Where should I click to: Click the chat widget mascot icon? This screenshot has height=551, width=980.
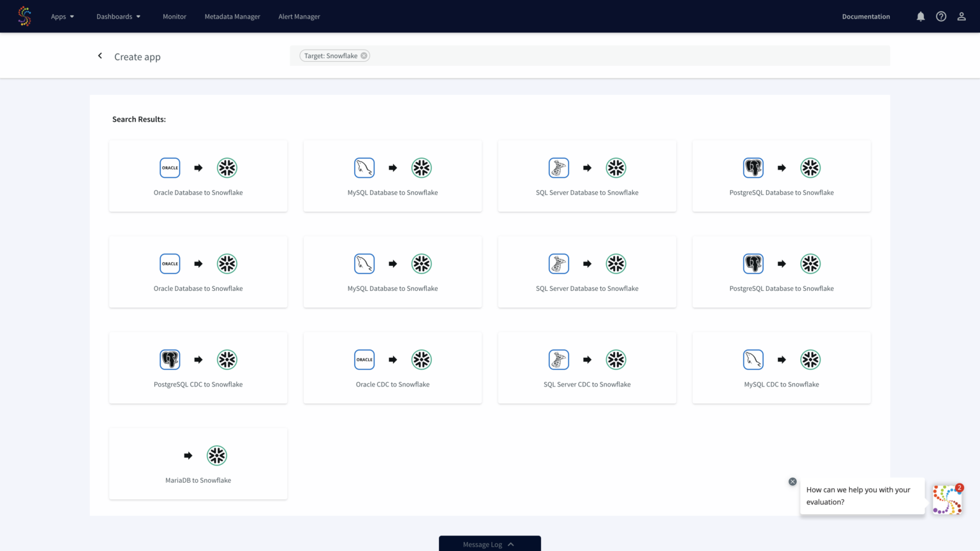pyautogui.click(x=947, y=499)
